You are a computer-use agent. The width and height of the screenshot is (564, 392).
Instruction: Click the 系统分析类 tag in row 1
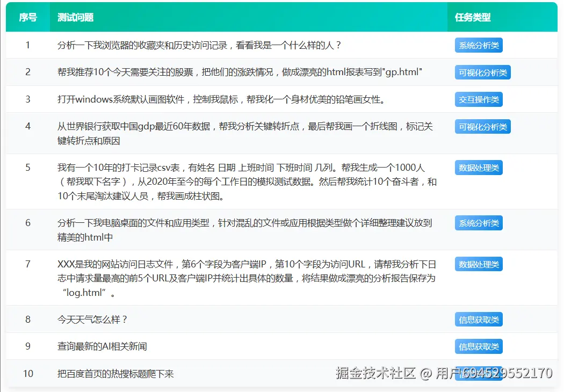tap(479, 45)
